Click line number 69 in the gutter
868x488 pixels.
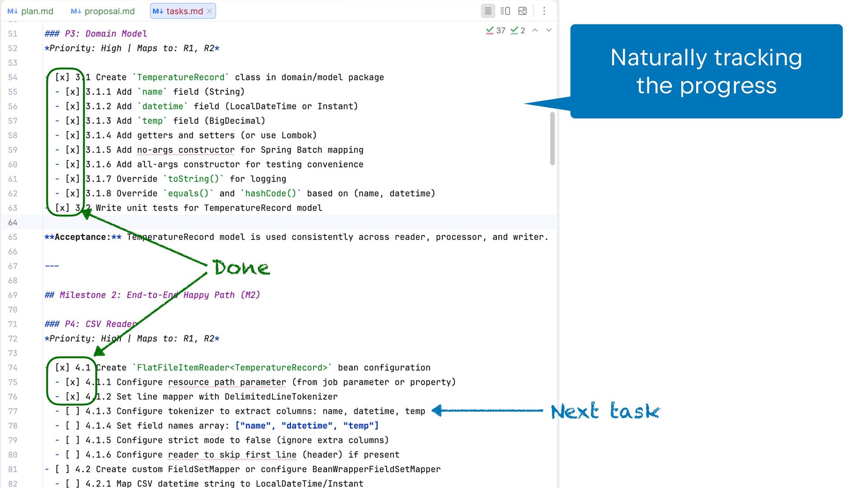click(x=13, y=295)
